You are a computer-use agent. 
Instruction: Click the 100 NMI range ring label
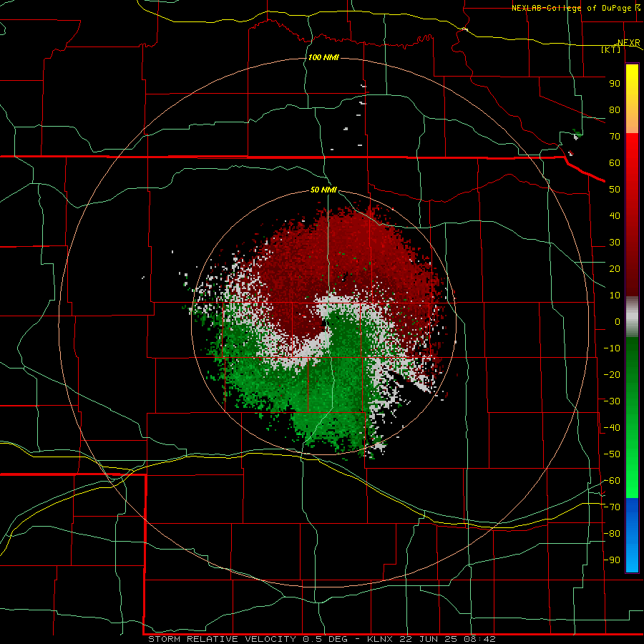(x=323, y=57)
